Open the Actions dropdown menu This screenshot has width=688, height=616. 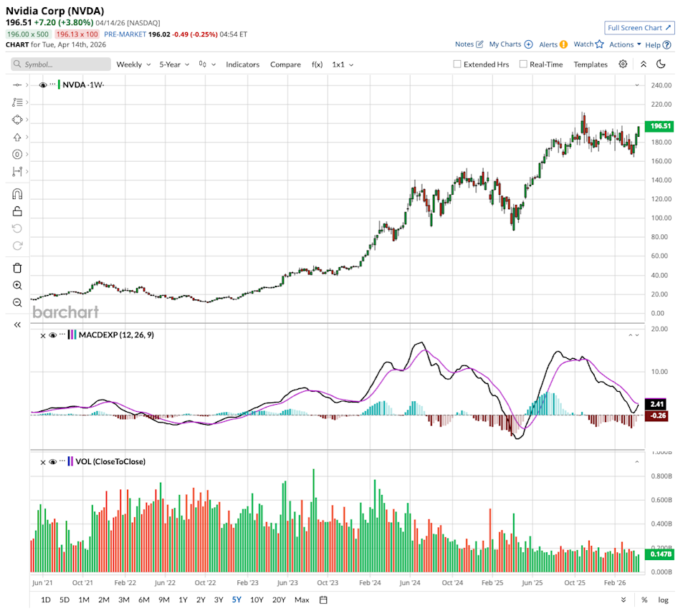tap(625, 44)
